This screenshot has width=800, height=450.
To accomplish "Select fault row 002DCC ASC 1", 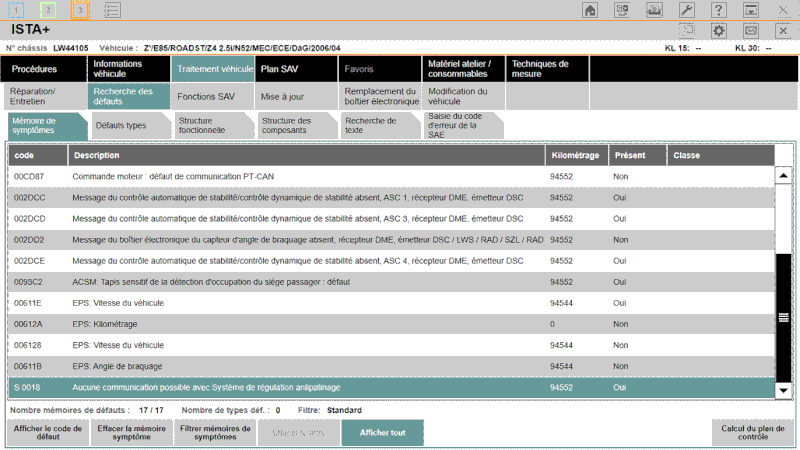I will point(391,197).
